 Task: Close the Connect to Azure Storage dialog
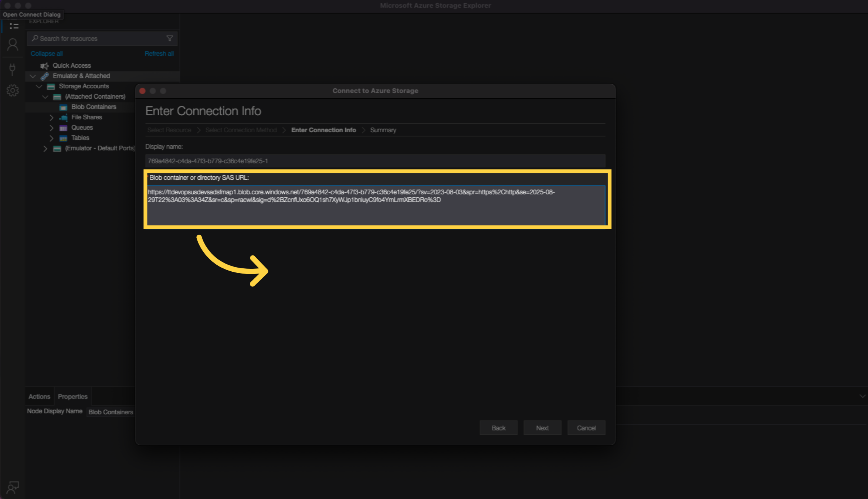142,91
